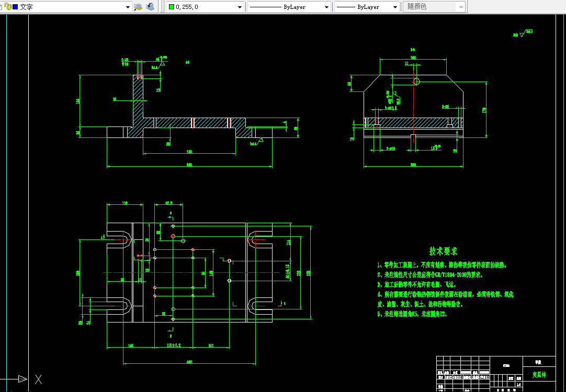Select the 技术要求 heading text
Image resolution: width=566 pixels, height=392 pixels.
click(444, 251)
